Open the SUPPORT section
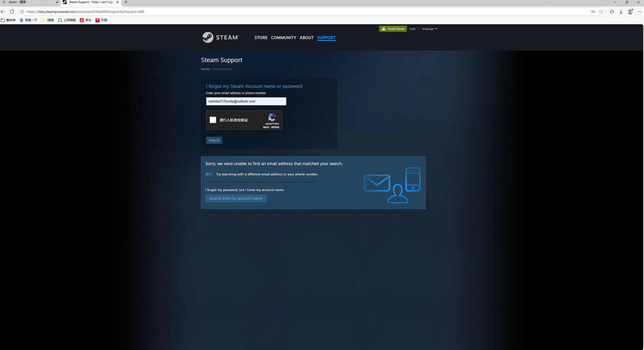The height and width of the screenshot is (350, 644). (326, 38)
